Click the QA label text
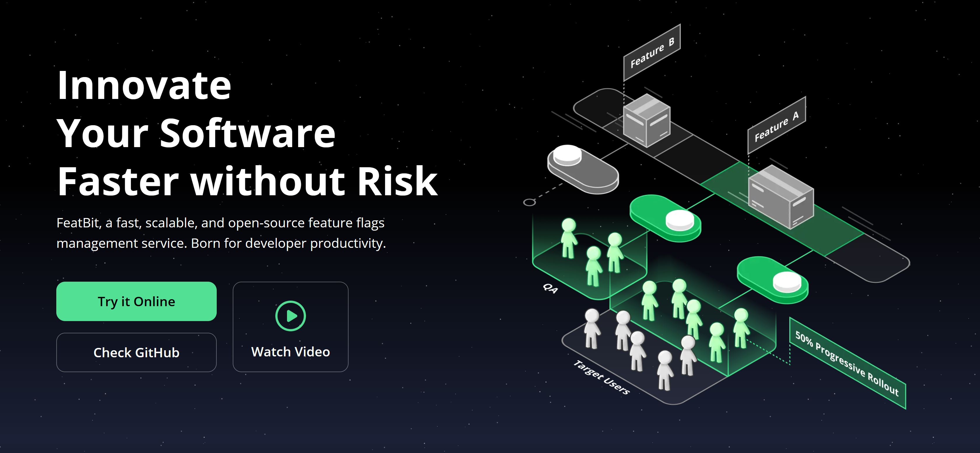This screenshot has width=980, height=453. pyautogui.click(x=550, y=288)
